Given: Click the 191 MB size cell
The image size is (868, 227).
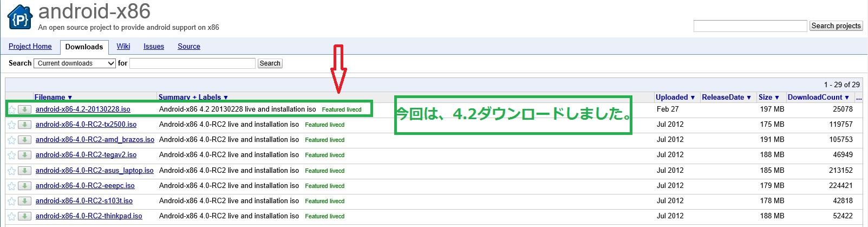Looking at the screenshot, I should (772, 140).
